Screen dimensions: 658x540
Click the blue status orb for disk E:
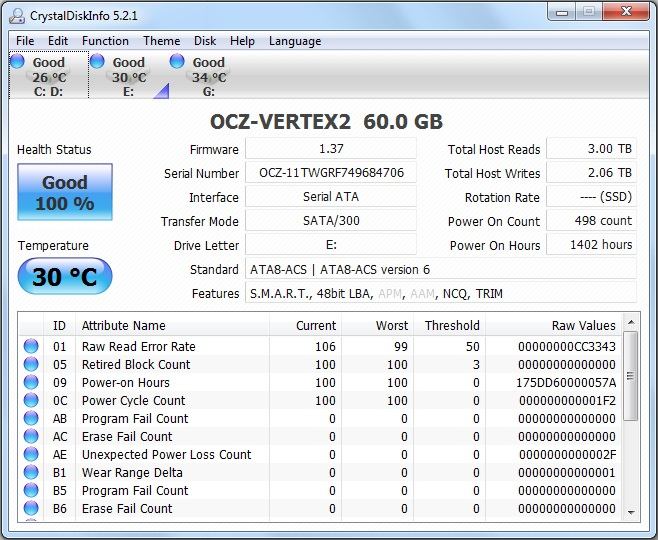(97, 61)
